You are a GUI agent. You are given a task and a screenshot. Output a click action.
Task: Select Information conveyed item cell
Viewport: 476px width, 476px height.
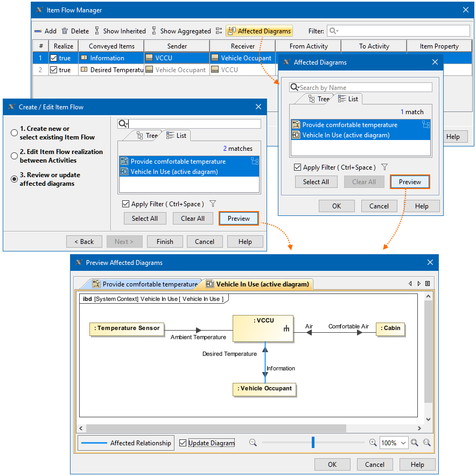click(111, 58)
